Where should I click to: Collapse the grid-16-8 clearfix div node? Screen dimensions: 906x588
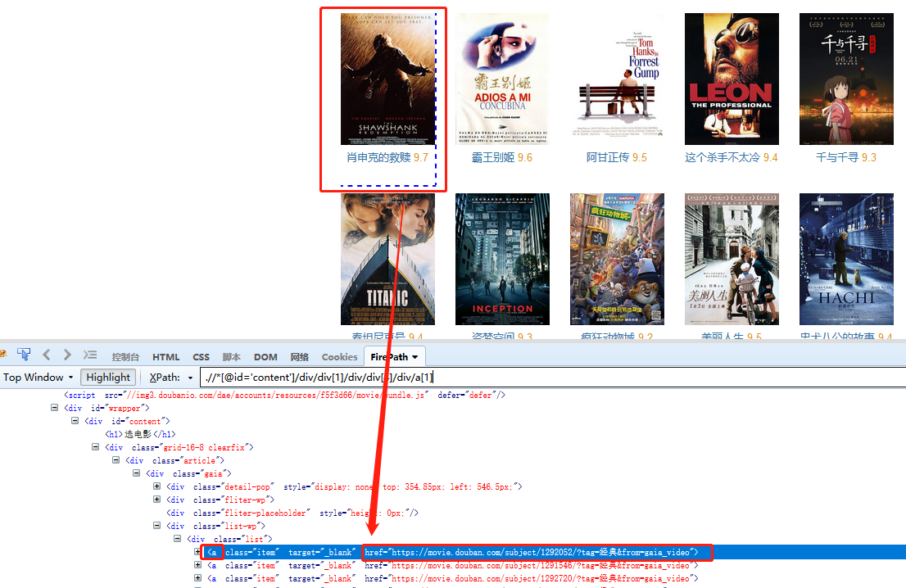tap(95, 446)
